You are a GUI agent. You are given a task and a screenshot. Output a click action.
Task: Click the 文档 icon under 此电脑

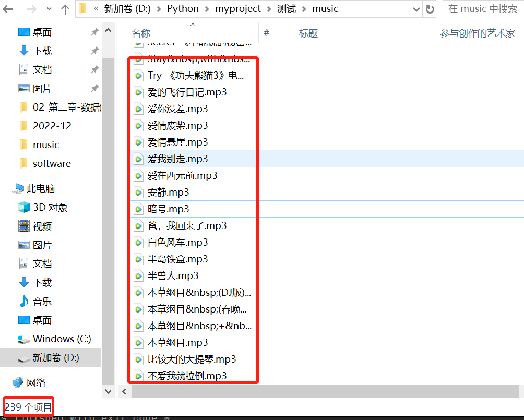tap(23, 263)
